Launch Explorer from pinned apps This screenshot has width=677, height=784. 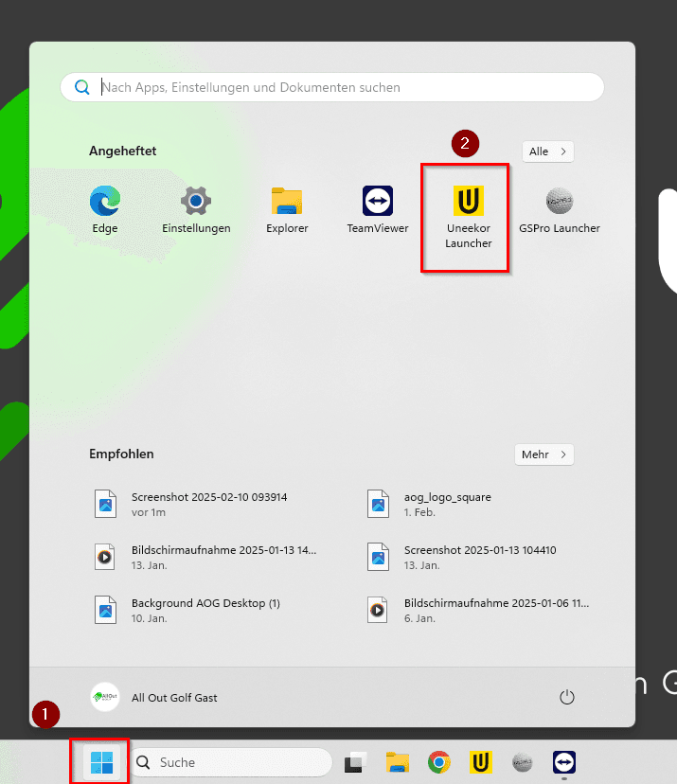(x=287, y=210)
